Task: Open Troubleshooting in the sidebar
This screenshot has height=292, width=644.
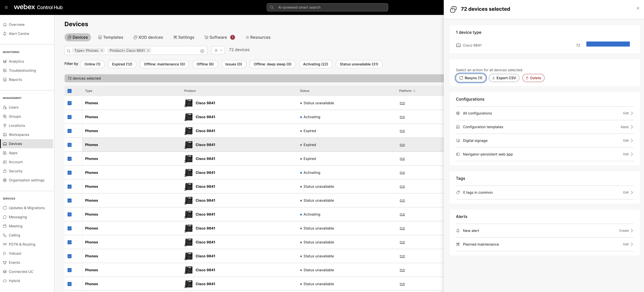Action: coord(22,71)
